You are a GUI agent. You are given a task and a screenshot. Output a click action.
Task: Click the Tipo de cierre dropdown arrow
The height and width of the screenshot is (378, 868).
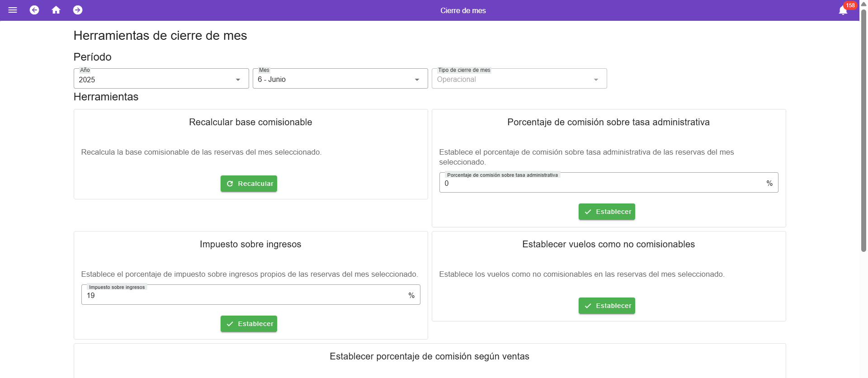click(x=596, y=80)
